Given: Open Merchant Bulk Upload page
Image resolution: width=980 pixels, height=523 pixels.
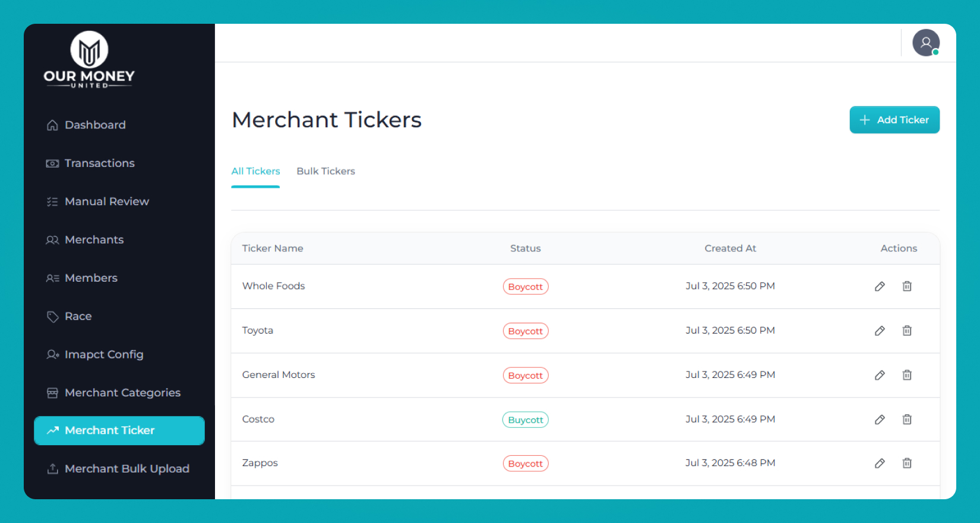Looking at the screenshot, I should 127,469.
